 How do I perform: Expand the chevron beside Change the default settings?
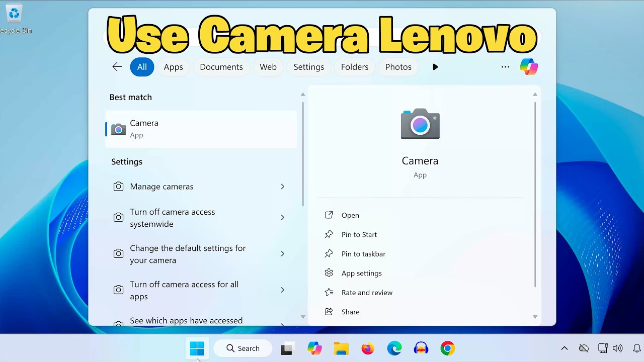(283, 253)
